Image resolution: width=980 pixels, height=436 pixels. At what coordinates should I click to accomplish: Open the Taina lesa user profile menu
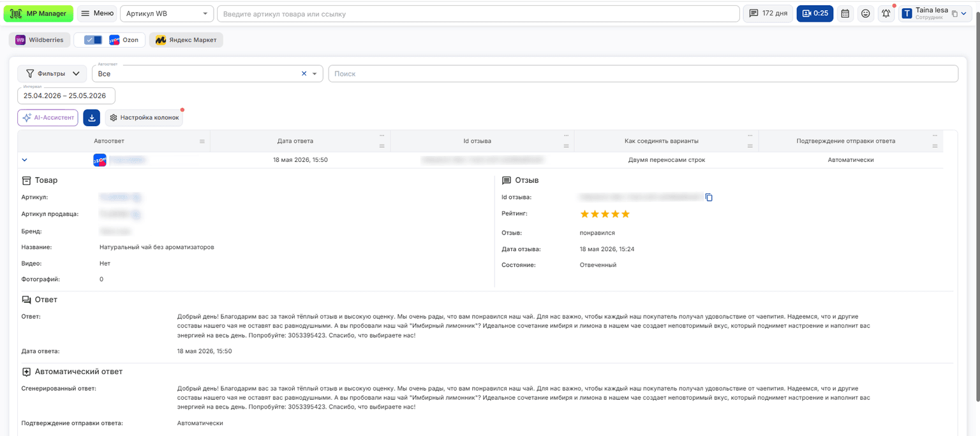[937, 13]
